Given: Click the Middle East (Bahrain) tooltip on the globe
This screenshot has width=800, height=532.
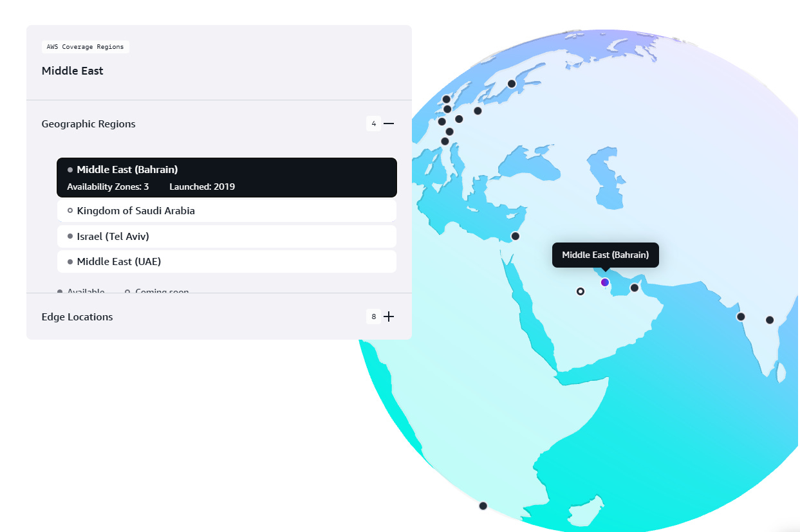Looking at the screenshot, I should click(x=606, y=255).
